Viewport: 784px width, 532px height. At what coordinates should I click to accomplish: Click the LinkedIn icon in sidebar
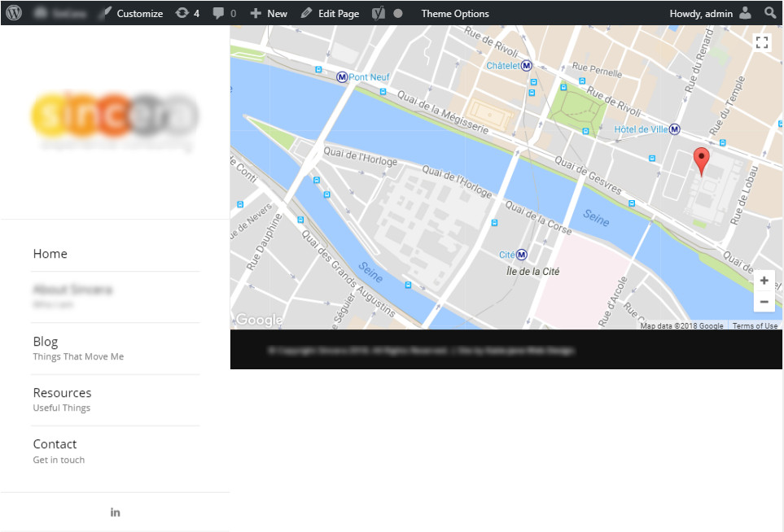115,512
